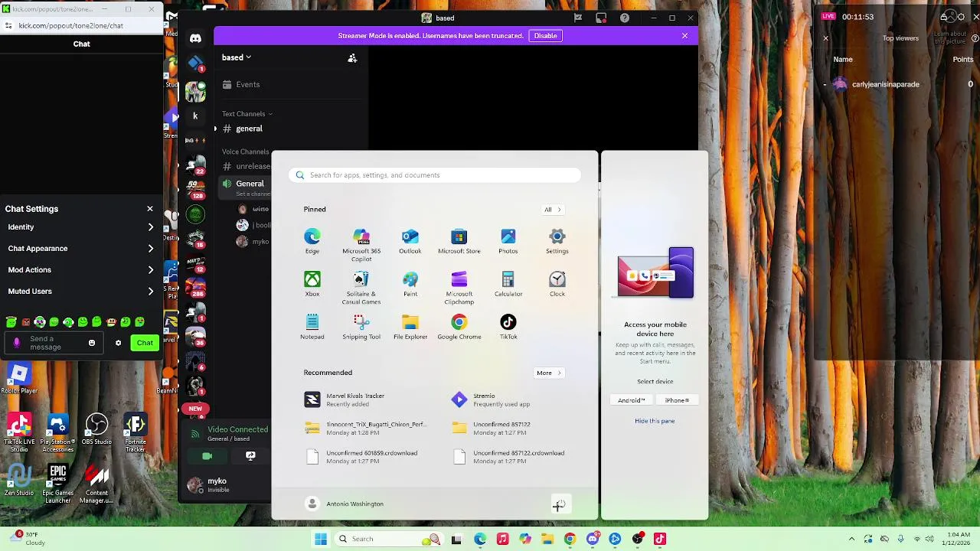
Task: Launch Paint from pinned apps
Action: pos(410,284)
